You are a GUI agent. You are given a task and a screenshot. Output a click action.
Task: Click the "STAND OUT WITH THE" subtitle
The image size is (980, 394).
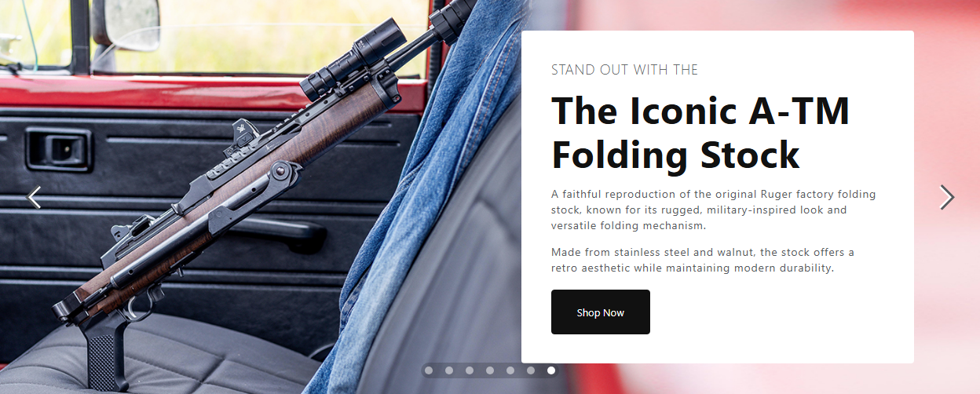pyautogui.click(x=624, y=70)
